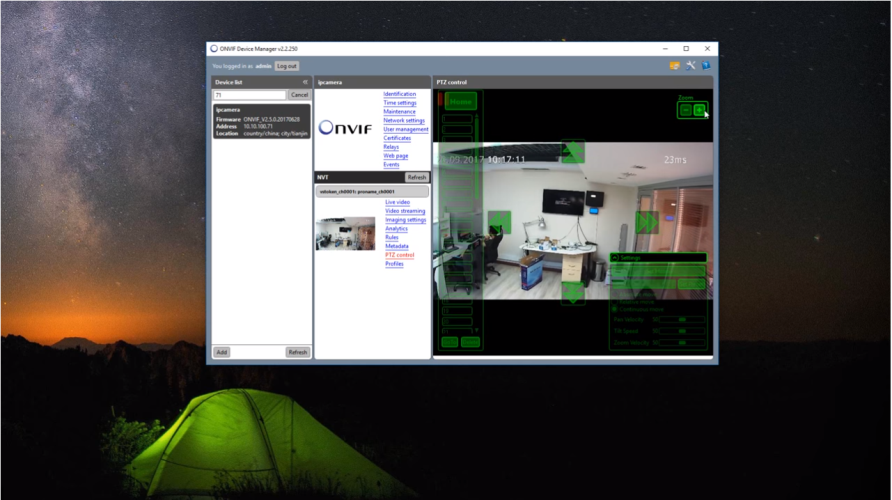The image size is (892, 500).
Task: Open the Network settings link
Action: (x=403, y=121)
